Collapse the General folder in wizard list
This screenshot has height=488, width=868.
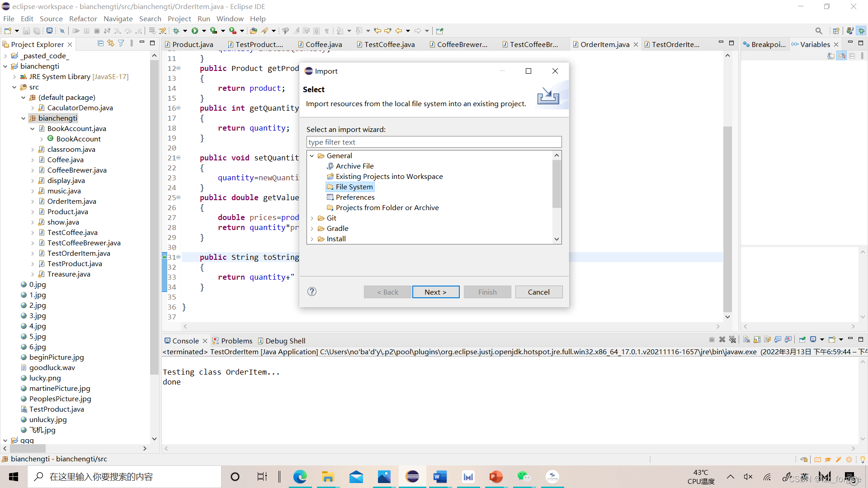(x=312, y=156)
